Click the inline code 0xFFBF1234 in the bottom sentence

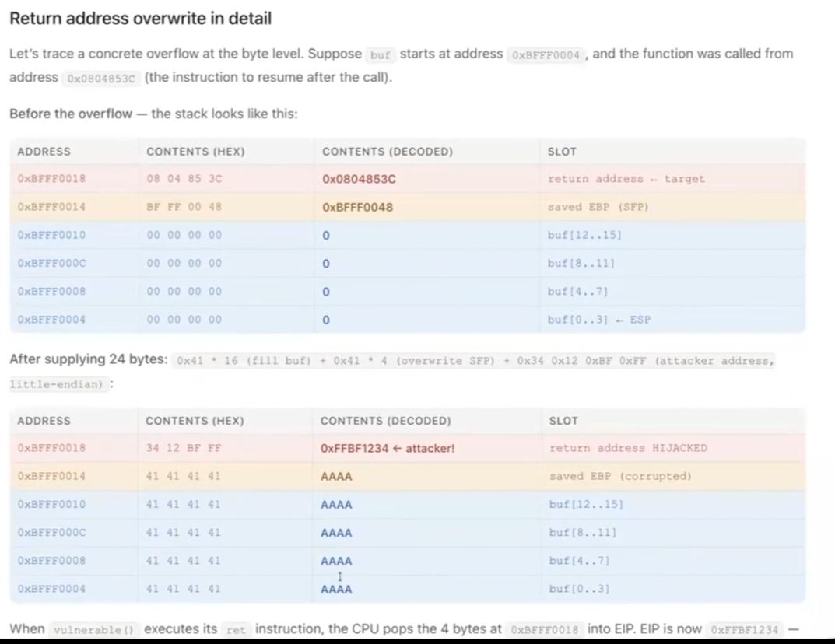(745, 630)
